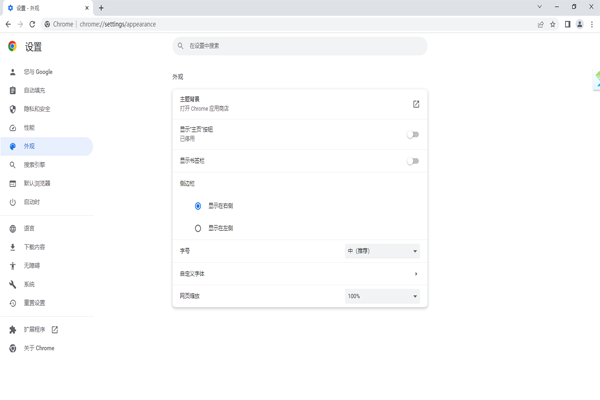Click the new tab plus button
This screenshot has height=400, width=600.
coord(101,8)
